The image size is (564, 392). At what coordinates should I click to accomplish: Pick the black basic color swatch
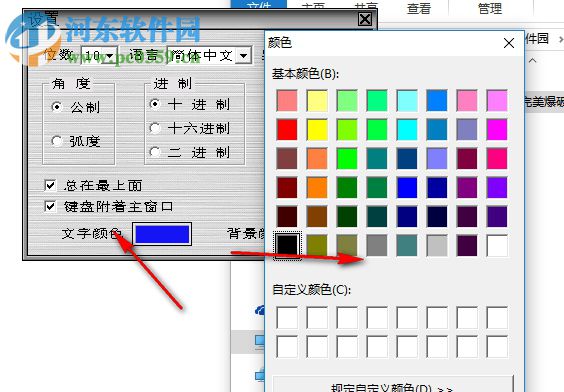click(x=287, y=246)
